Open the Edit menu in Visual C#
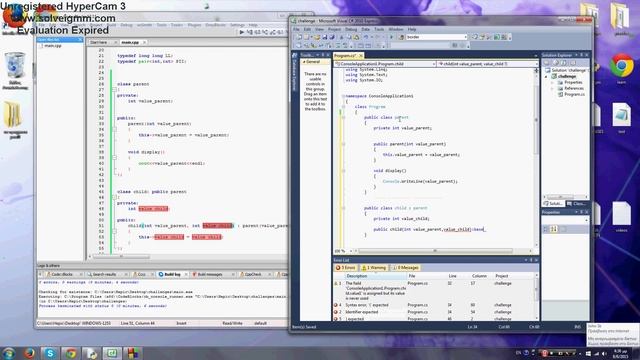This screenshot has height=360, width=640. (x=307, y=29)
